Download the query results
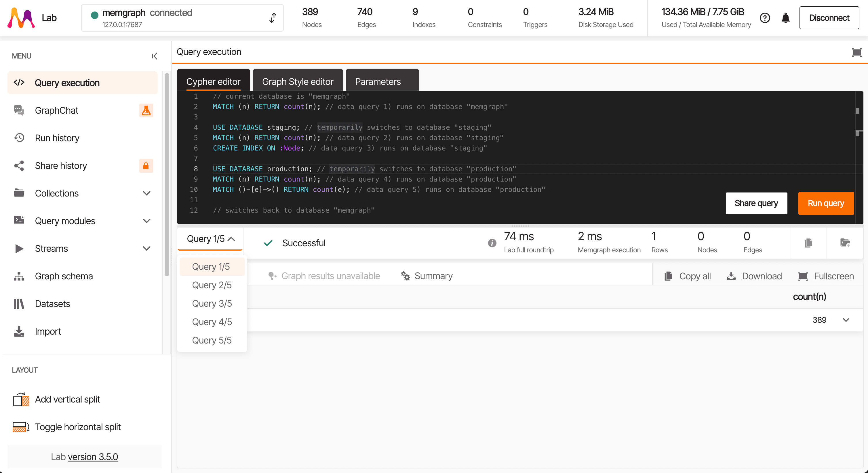Screen dimensions: 868x473 tap(754, 276)
